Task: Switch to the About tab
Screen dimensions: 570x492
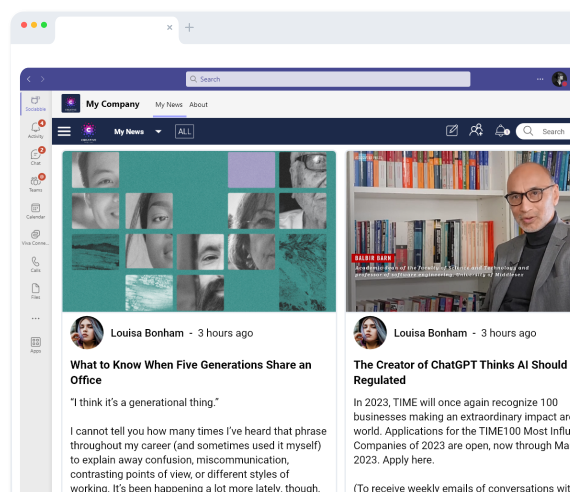Action: click(198, 105)
